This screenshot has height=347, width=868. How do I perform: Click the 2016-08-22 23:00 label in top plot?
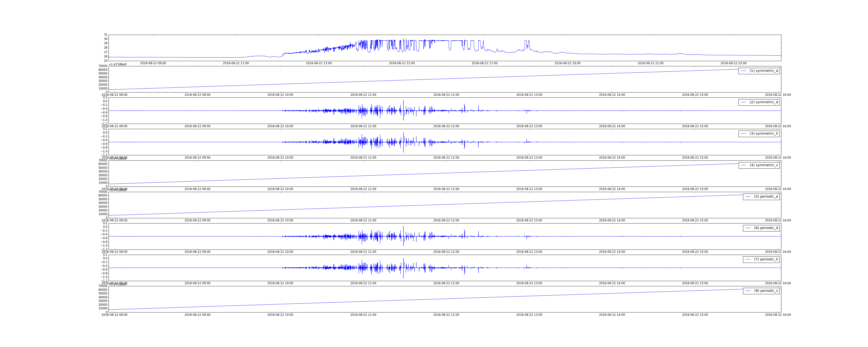tap(733, 63)
